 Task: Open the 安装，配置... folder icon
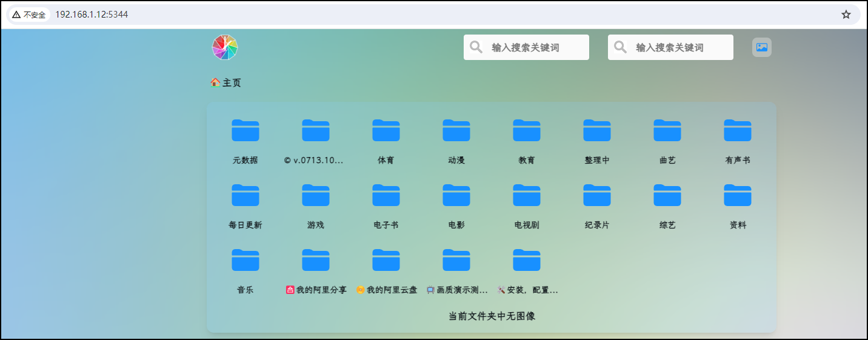click(x=527, y=260)
